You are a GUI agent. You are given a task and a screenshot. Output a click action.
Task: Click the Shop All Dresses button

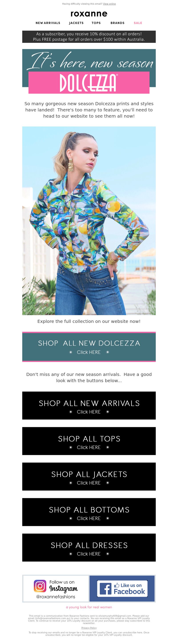(89, 547)
